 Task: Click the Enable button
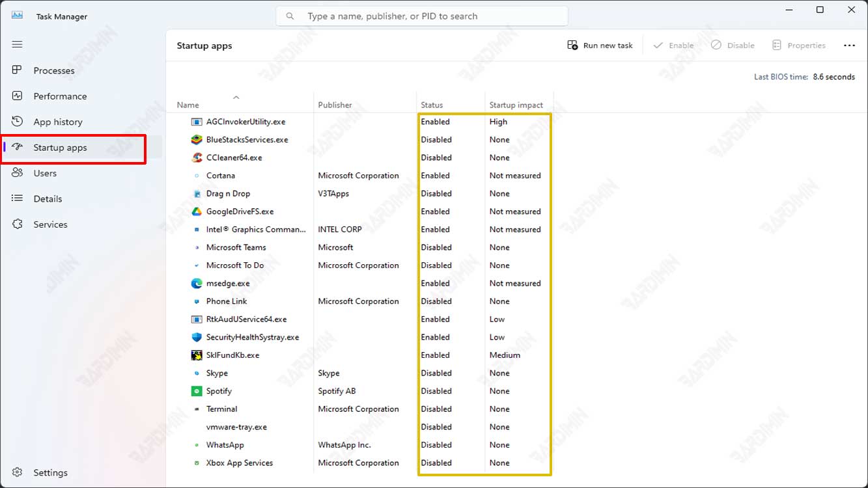673,46
